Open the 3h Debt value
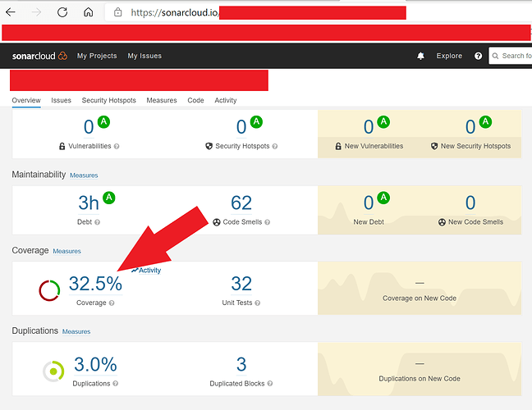 pos(89,203)
